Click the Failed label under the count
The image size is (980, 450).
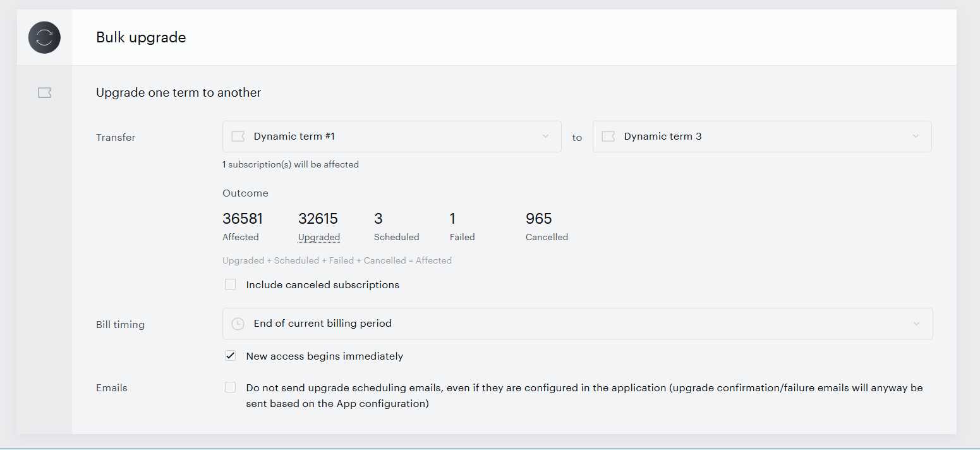coord(462,237)
